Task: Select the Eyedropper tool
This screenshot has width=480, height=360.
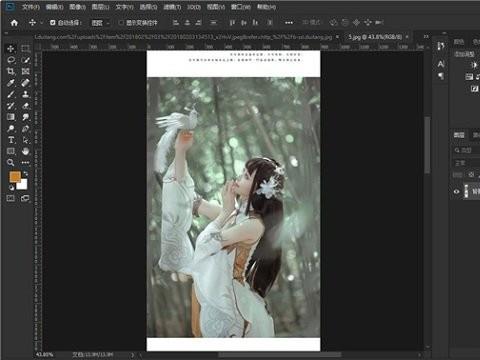Action: click(11, 83)
